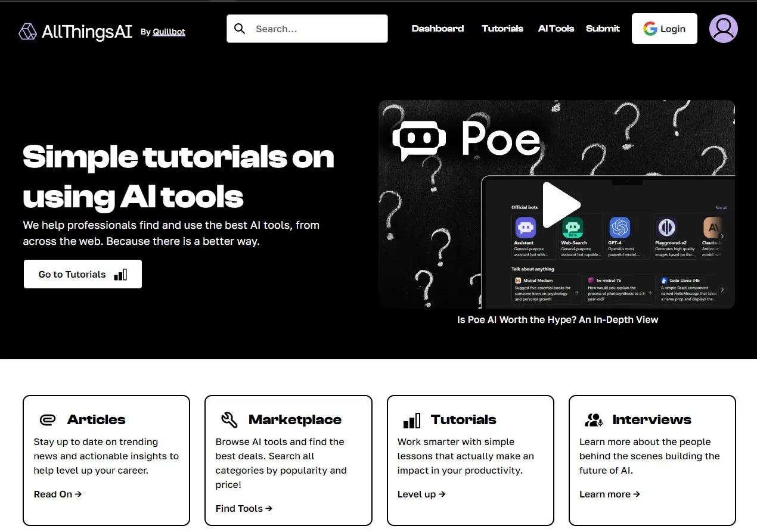Click the Level up link in Tutorials card
757x532 pixels.
[421, 494]
